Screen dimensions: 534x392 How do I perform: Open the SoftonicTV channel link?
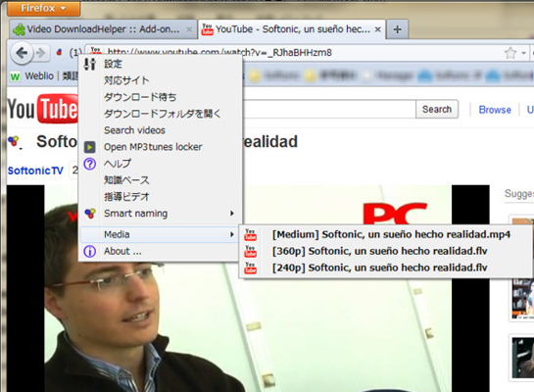[35, 171]
